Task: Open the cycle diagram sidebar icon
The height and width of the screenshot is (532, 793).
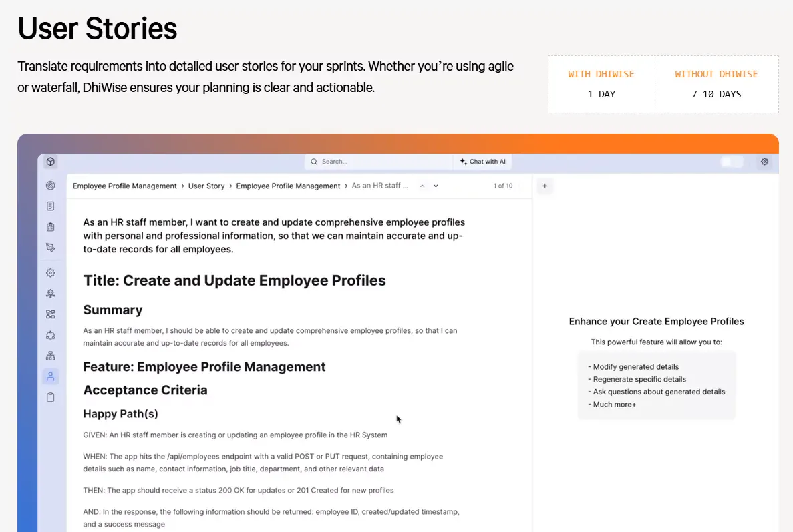Action: click(x=51, y=336)
